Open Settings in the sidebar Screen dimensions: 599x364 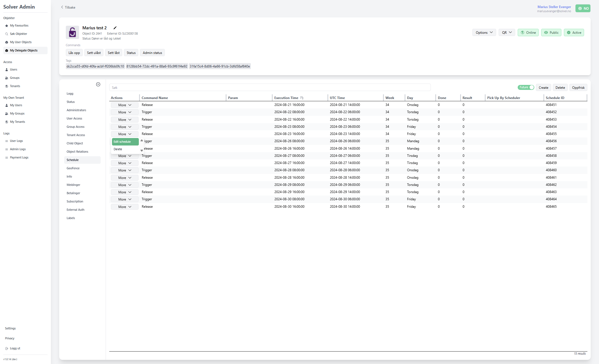pyautogui.click(x=10, y=329)
